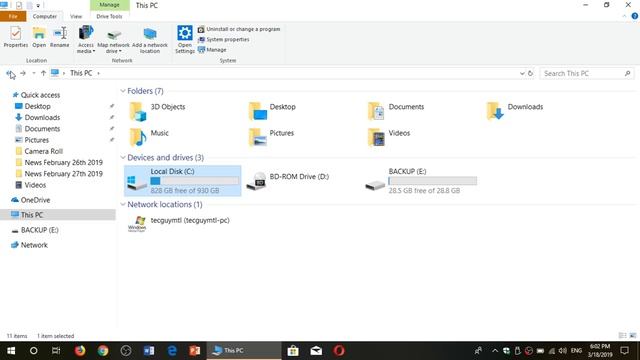This screenshot has width=640, height=360.
Task: Open the Map network drive dropdown
Action: [x=113, y=40]
